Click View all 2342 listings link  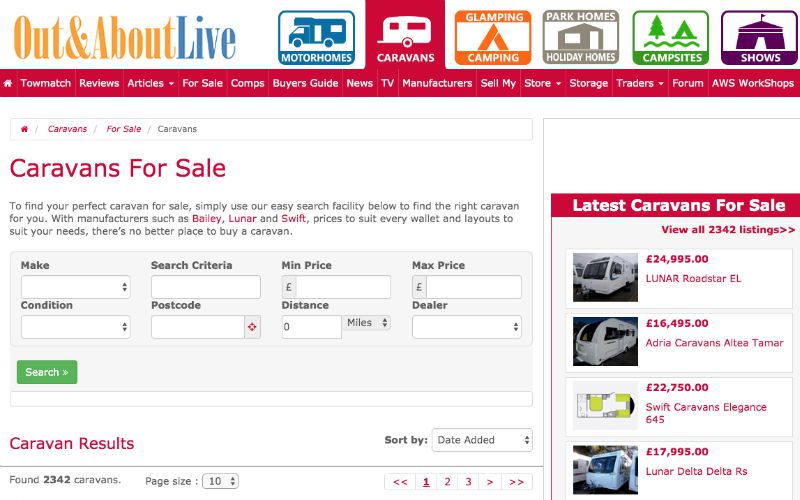click(728, 230)
